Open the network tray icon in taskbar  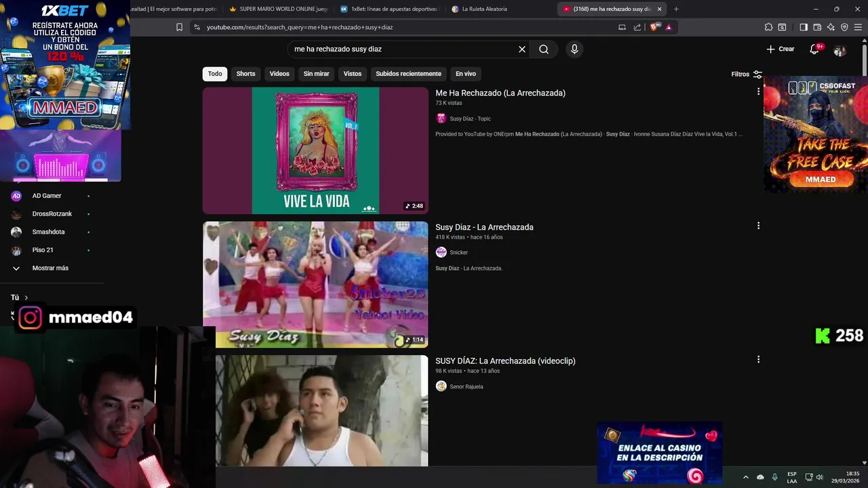pos(809,477)
